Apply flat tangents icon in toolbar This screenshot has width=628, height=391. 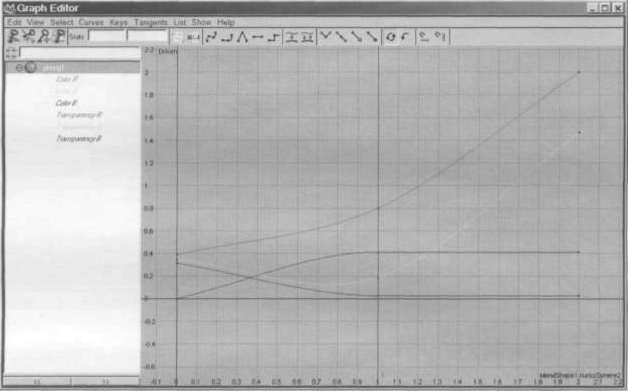click(x=258, y=37)
